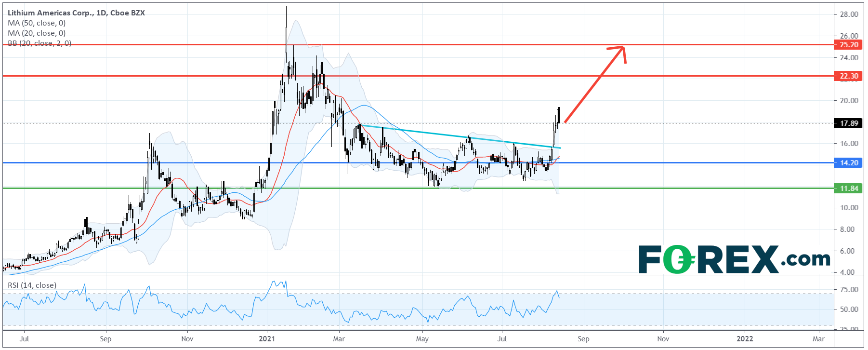
Task: Expand the RSI (14, close) indicator label
Action: 32,285
